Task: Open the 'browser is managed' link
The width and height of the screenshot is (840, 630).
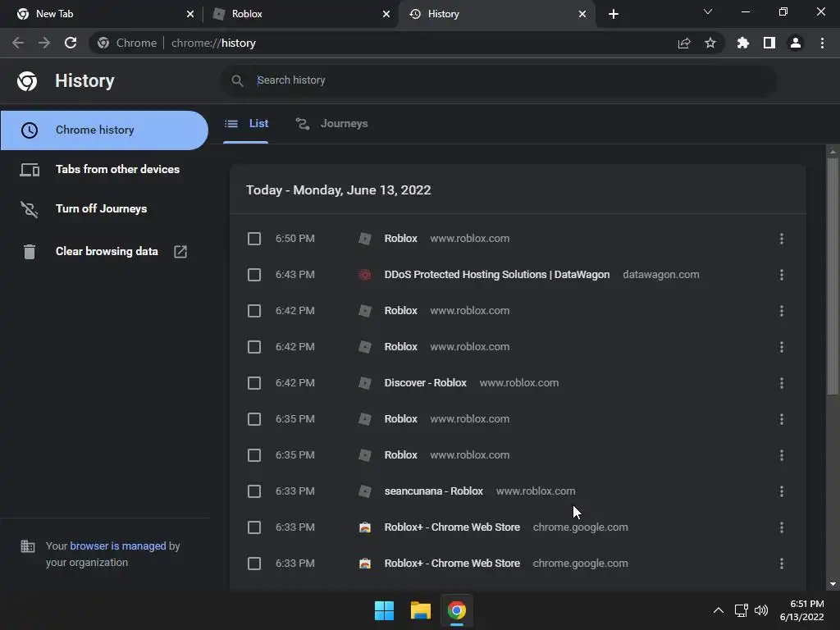Action: coord(118,546)
